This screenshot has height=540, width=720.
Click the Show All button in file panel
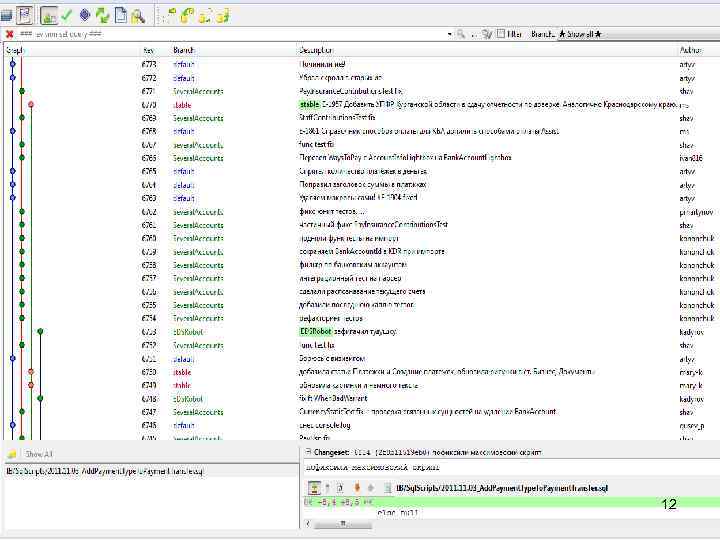39,454
